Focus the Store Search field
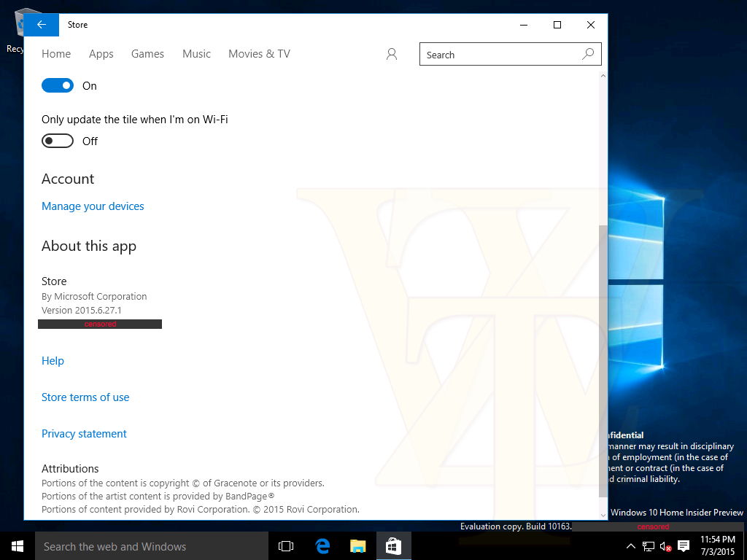 (x=510, y=54)
